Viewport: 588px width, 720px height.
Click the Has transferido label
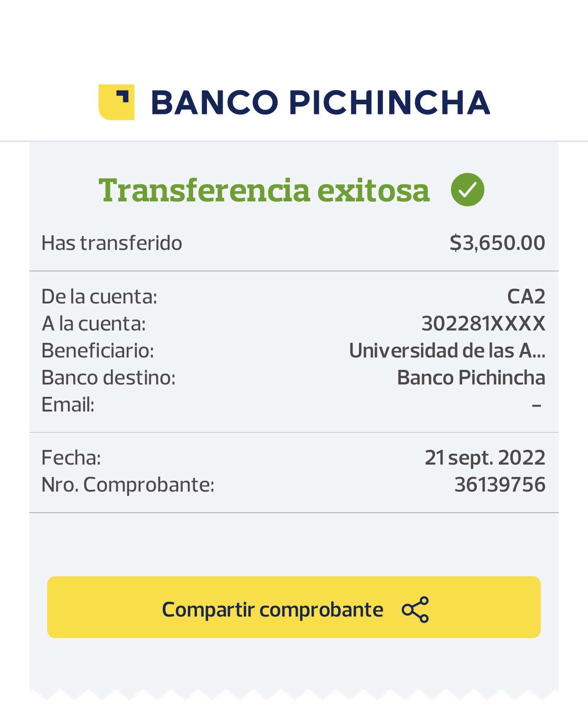click(112, 243)
